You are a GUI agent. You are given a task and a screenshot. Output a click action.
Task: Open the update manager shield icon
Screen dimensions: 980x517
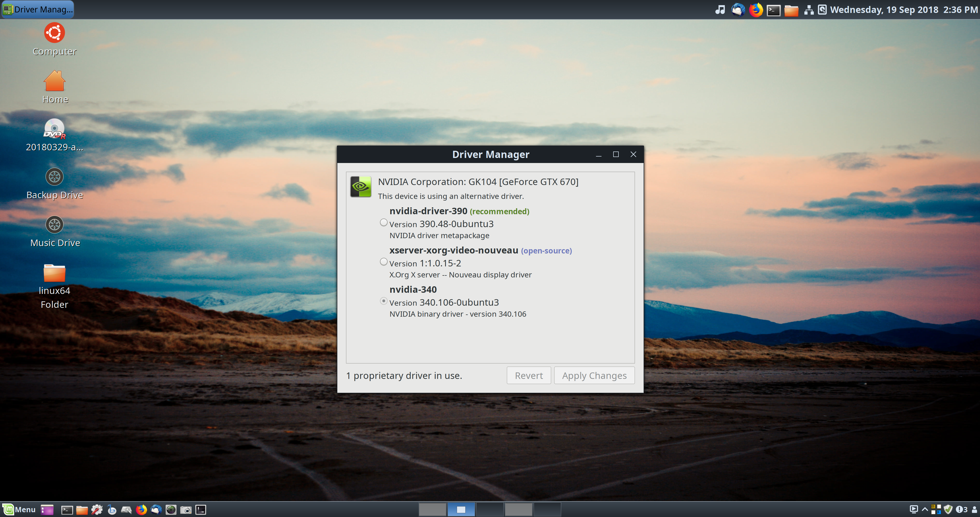point(948,509)
